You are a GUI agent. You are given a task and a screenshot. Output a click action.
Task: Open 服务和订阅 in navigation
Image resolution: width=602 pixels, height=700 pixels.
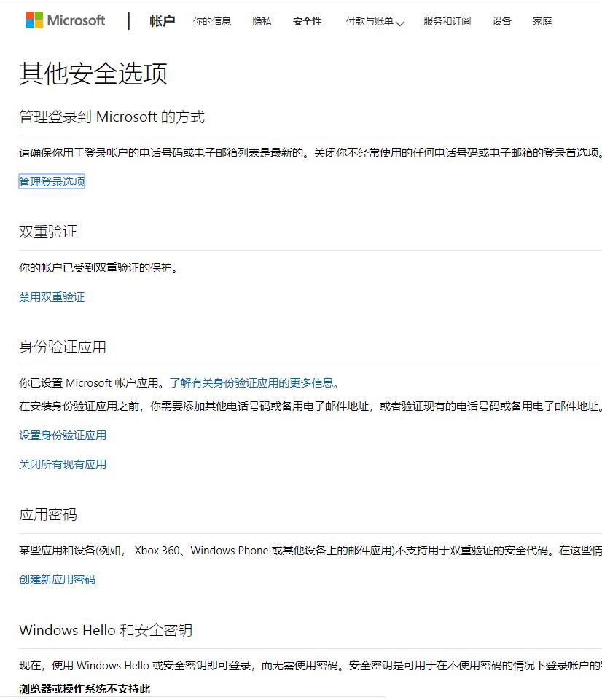(x=447, y=21)
